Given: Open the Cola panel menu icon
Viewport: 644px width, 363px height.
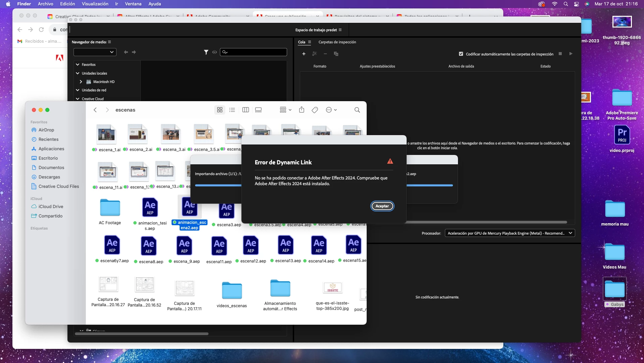Looking at the screenshot, I should pos(310,42).
